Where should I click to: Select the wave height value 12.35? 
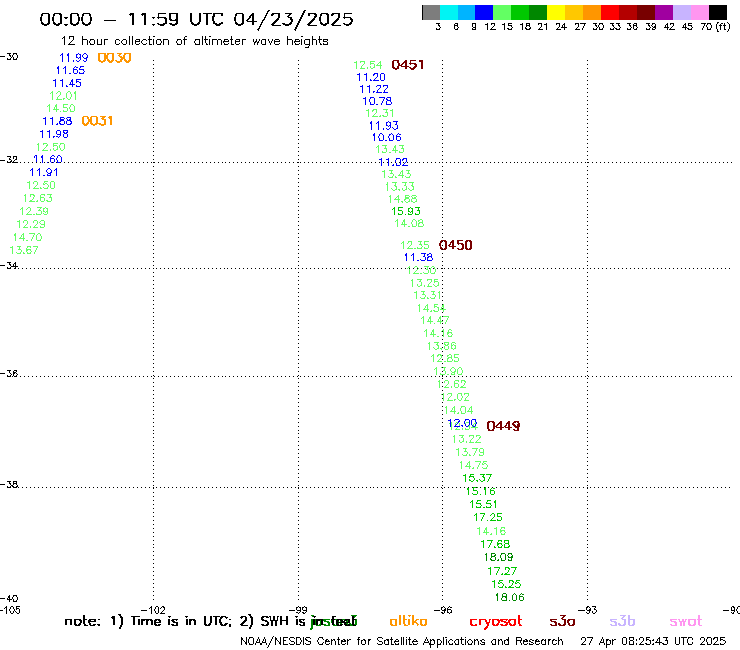[x=415, y=245]
